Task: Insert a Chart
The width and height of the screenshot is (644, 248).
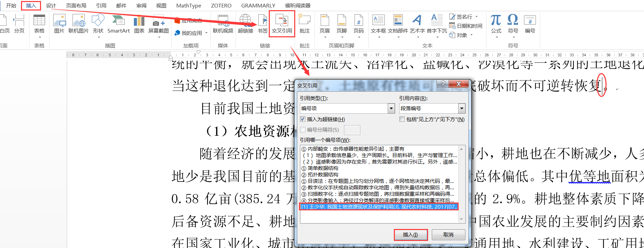Action: point(139,24)
